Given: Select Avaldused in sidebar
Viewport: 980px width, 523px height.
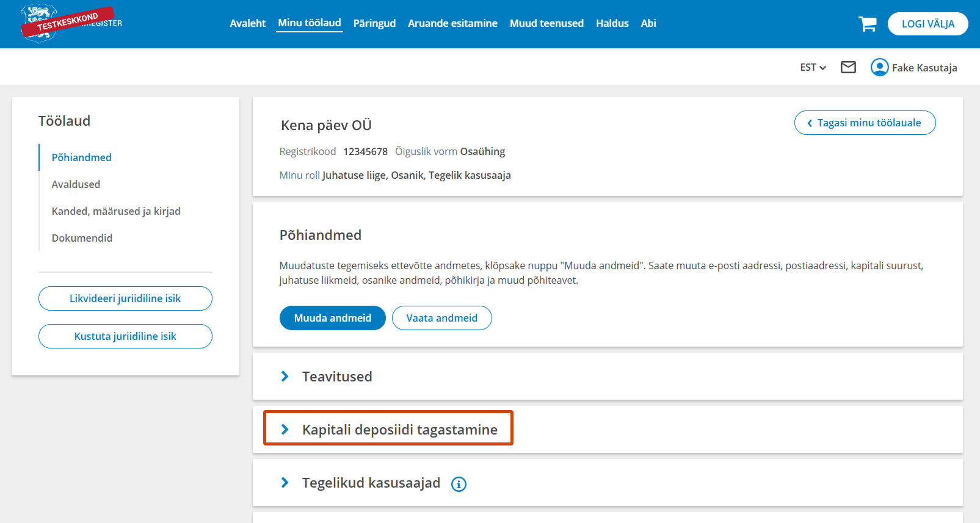Looking at the screenshot, I should click(x=76, y=184).
